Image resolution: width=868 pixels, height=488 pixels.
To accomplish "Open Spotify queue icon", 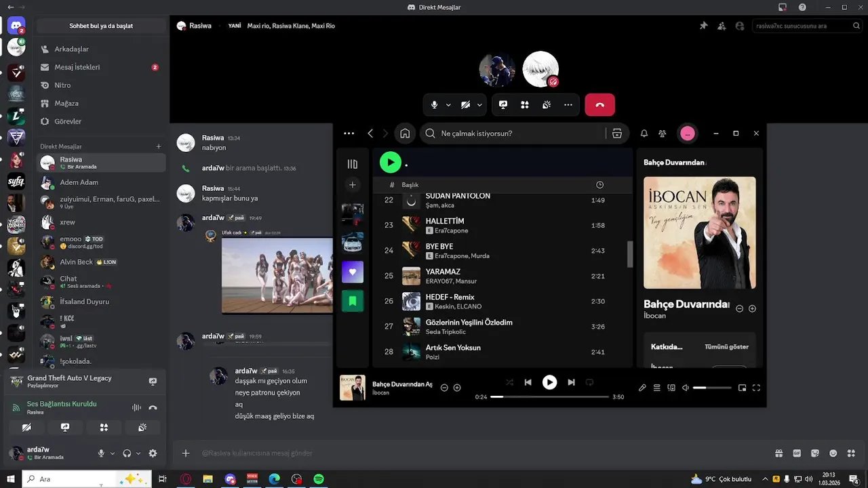I will tap(656, 388).
